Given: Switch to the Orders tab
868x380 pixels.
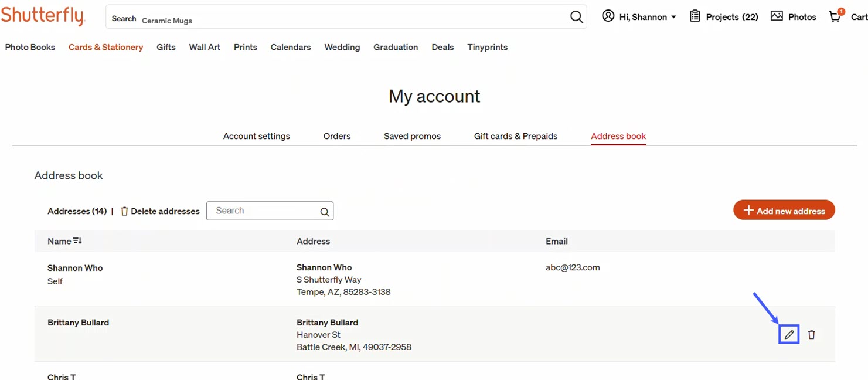Looking at the screenshot, I should (337, 136).
